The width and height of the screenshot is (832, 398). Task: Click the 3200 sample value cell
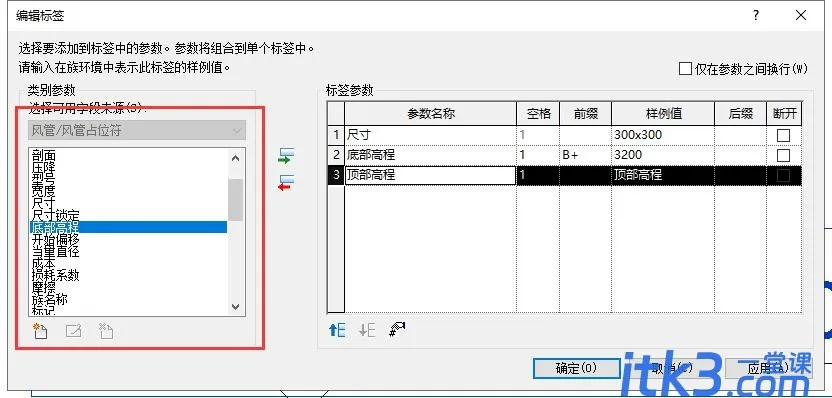pos(663,155)
